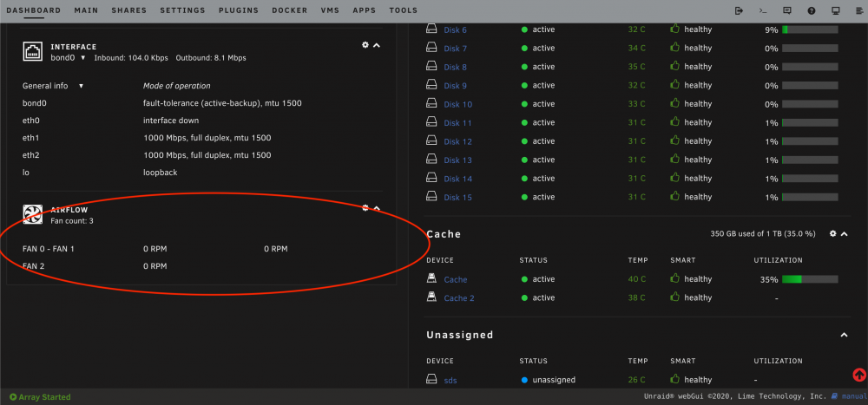Image resolution: width=868 pixels, height=405 pixels.
Task: Open the sds unassigned device link
Action: [450, 380]
